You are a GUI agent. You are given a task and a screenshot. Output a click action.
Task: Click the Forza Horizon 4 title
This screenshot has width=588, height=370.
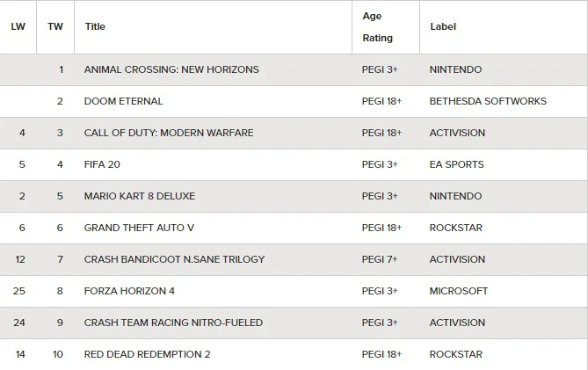tap(129, 291)
